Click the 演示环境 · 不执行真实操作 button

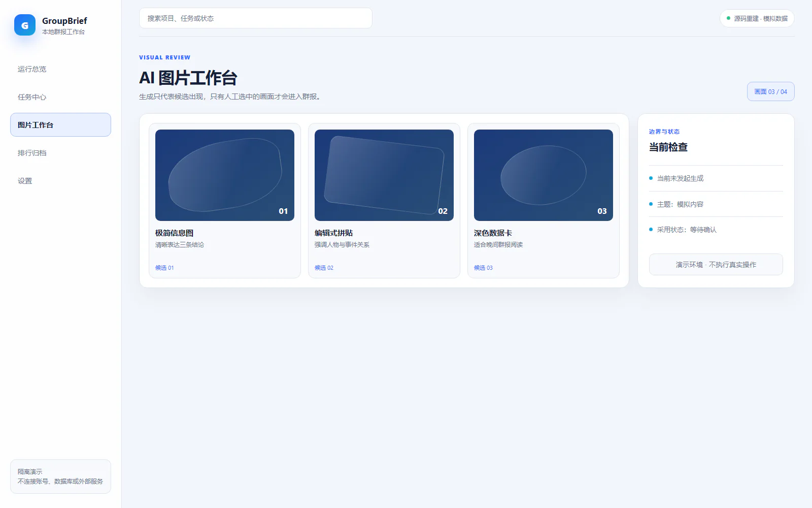click(x=716, y=265)
